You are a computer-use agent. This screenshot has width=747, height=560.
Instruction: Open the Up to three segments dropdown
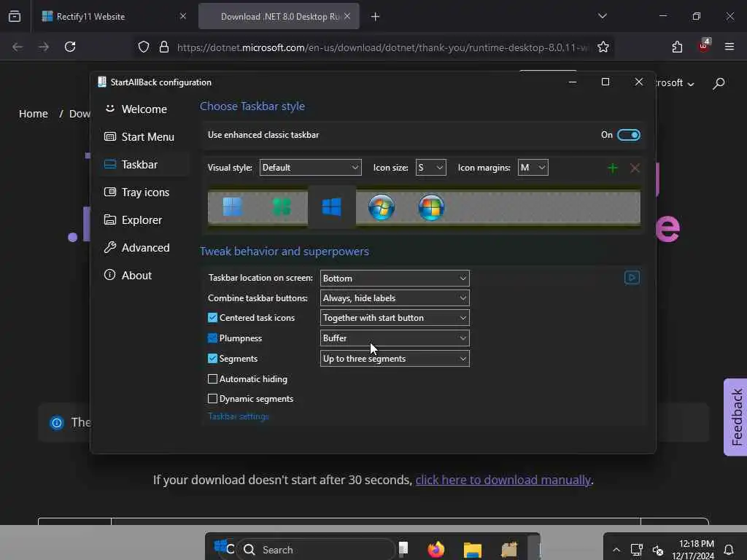point(395,359)
